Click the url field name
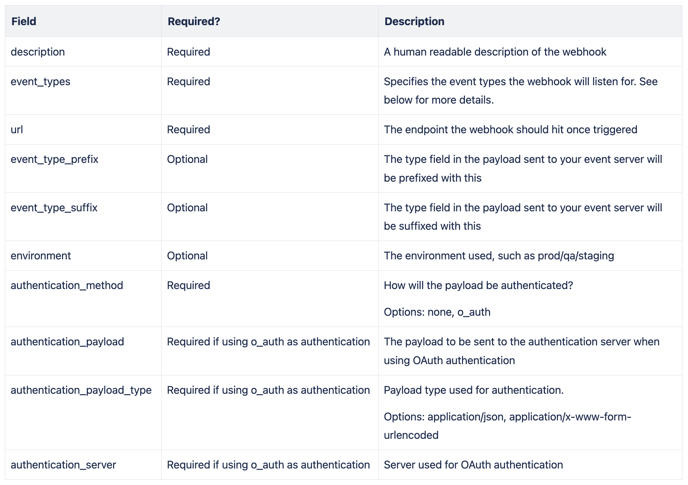This screenshot has width=688, height=485. [x=17, y=129]
